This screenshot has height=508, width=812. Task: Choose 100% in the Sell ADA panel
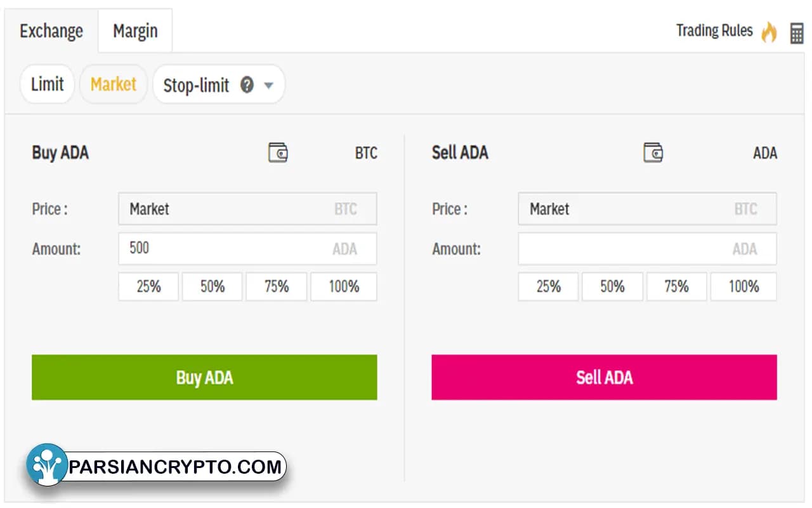743,286
